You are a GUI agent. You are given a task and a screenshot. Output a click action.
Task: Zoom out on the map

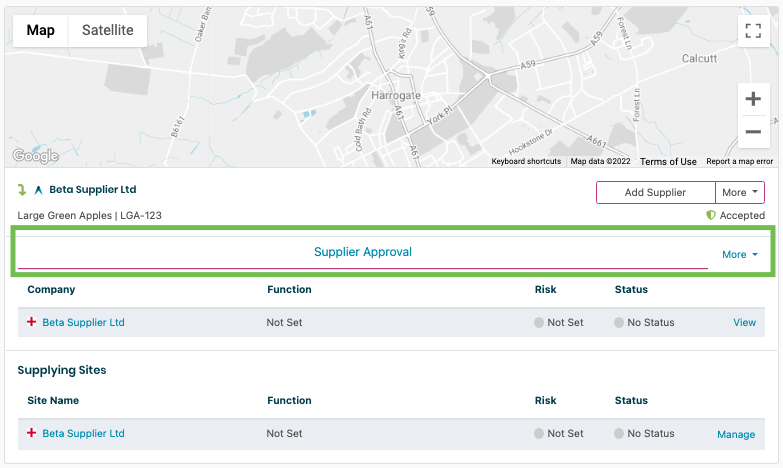pyautogui.click(x=753, y=132)
